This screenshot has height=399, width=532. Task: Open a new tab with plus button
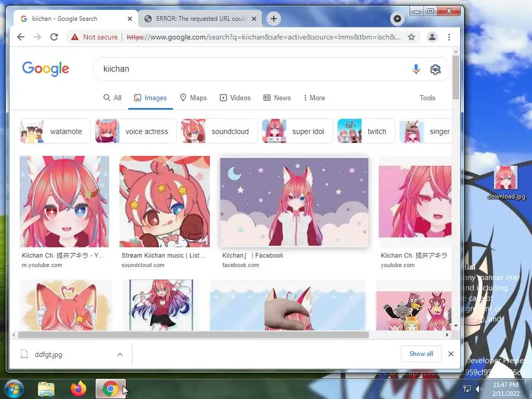(274, 19)
